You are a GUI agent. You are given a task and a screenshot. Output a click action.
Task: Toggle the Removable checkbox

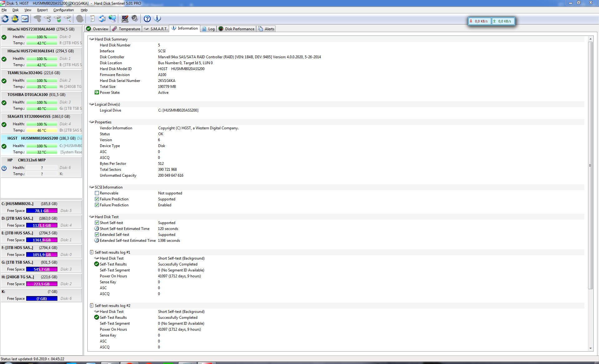97,193
